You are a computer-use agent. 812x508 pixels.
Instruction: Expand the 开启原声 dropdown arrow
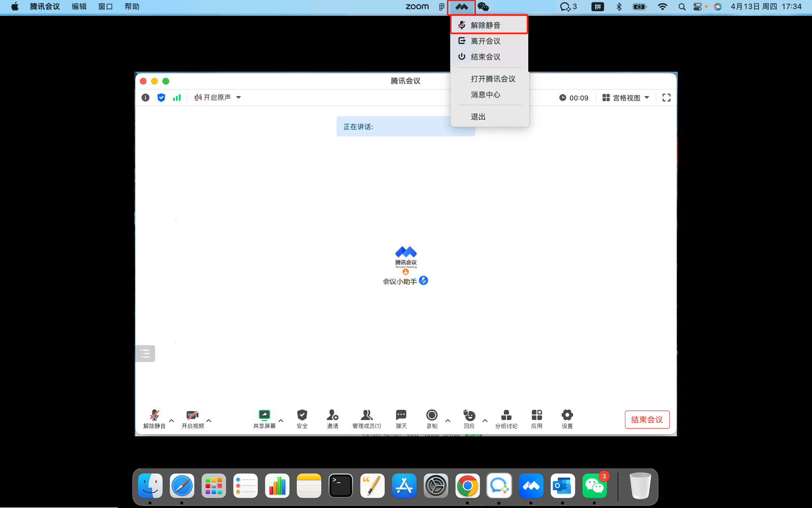click(x=238, y=97)
